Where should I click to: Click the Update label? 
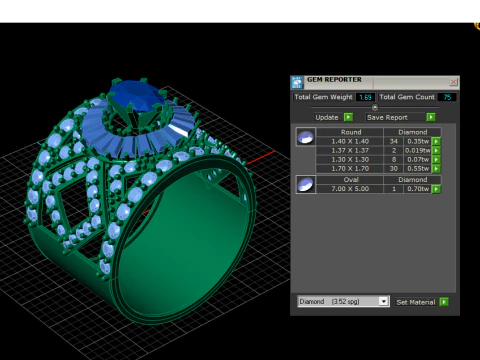327,117
